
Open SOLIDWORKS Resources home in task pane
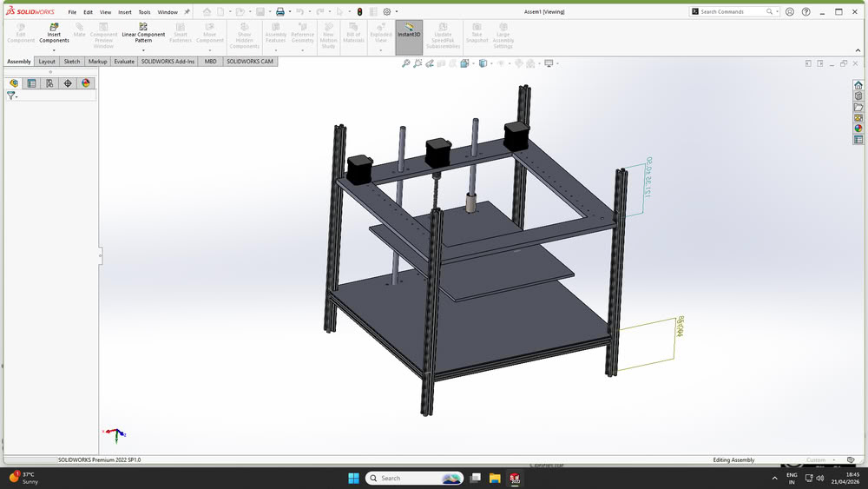coord(858,85)
